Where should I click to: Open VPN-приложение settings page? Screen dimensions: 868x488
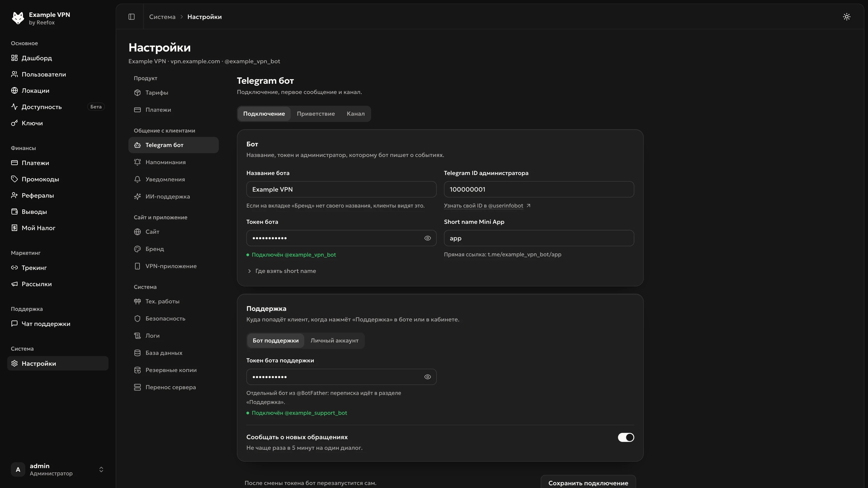point(173,266)
